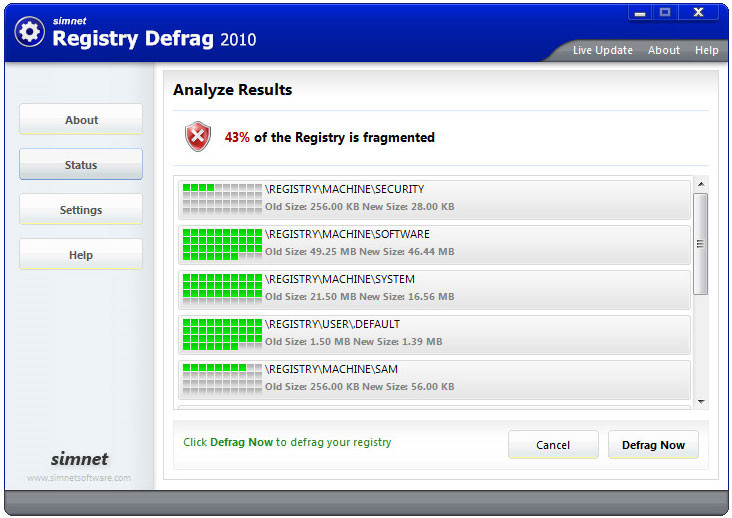Click the scrollbar up arrow
This screenshot has height=518, width=732.
point(701,184)
